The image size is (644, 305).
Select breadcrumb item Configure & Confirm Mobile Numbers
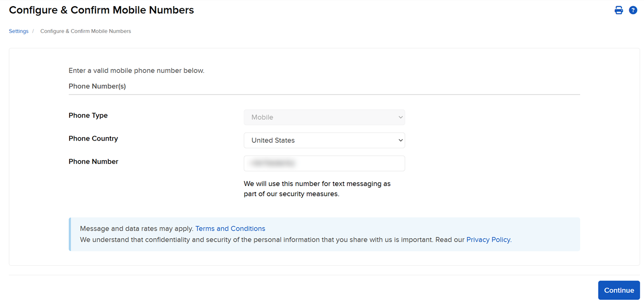(x=85, y=31)
